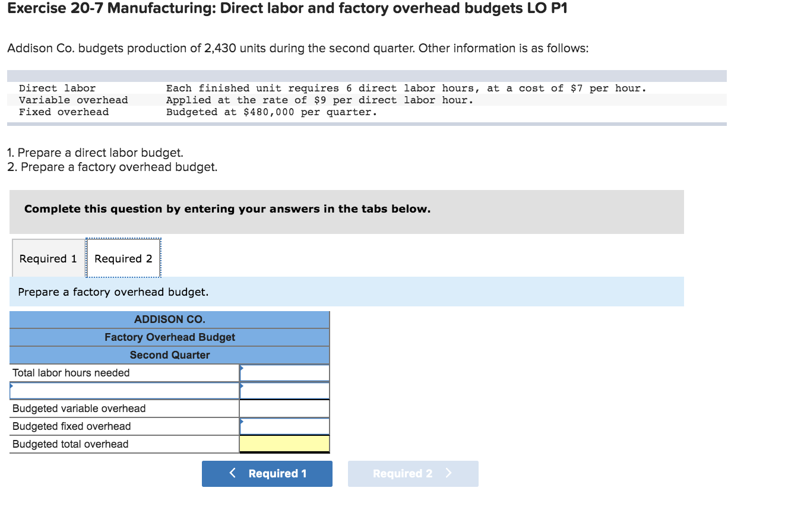Click the '2. Prepare a factory overhead budget.' line
Image resolution: width=785 pixels, height=532 pixels.
click(x=113, y=167)
